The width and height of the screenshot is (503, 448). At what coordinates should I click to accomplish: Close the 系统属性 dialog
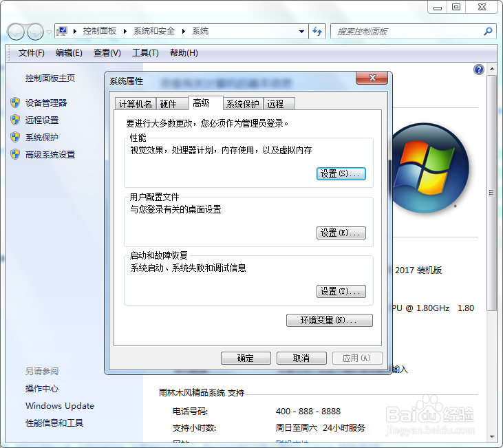pos(372,78)
